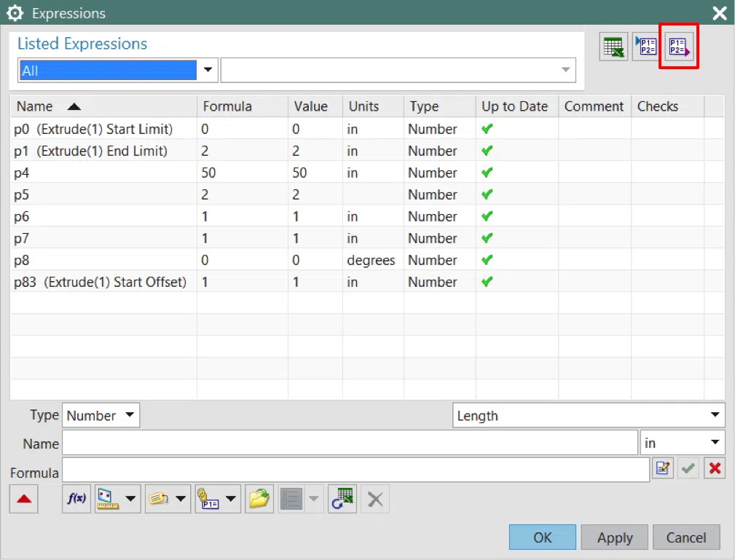Viewport: 735px width, 560px height.
Task: Import expressions from a file
Action: (x=645, y=46)
